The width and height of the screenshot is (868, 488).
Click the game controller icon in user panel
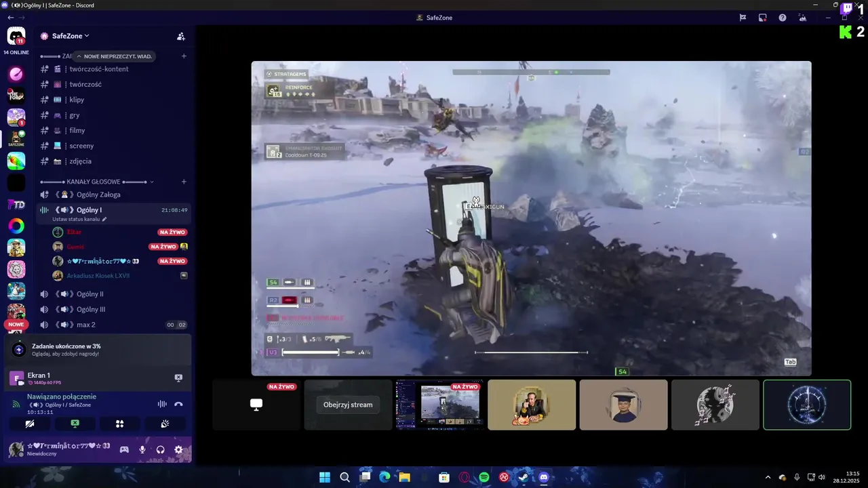click(x=124, y=449)
